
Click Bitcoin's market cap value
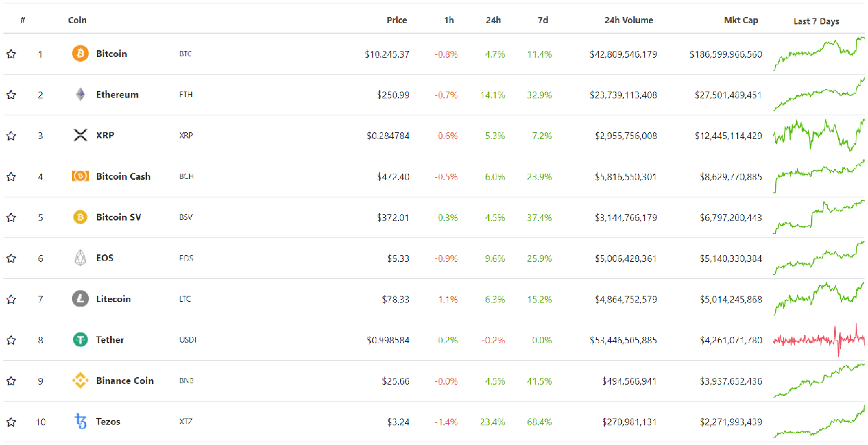pos(726,54)
